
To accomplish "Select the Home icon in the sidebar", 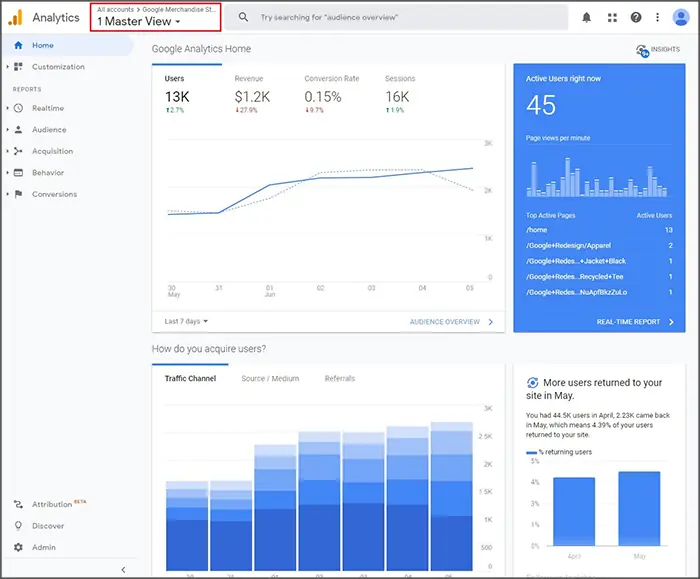I will click(x=18, y=45).
